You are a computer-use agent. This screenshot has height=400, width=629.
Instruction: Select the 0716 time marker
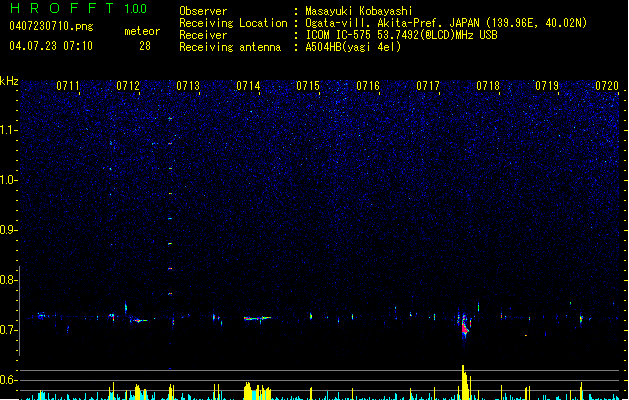[368, 86]
